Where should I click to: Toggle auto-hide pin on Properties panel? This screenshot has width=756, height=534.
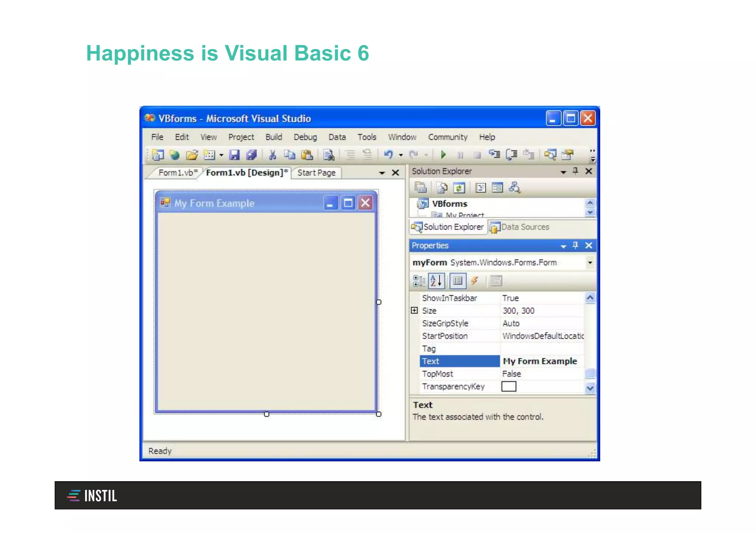point(575,245)
